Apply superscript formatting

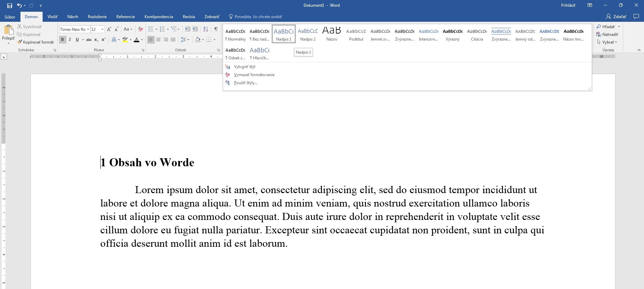pyautogui.click(x=104, y=40)
